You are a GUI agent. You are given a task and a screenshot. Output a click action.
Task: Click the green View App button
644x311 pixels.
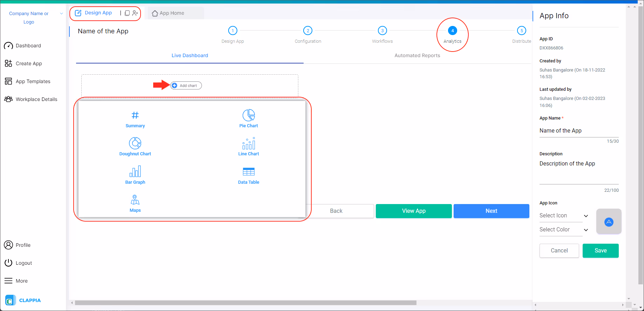tap(414, 211)
